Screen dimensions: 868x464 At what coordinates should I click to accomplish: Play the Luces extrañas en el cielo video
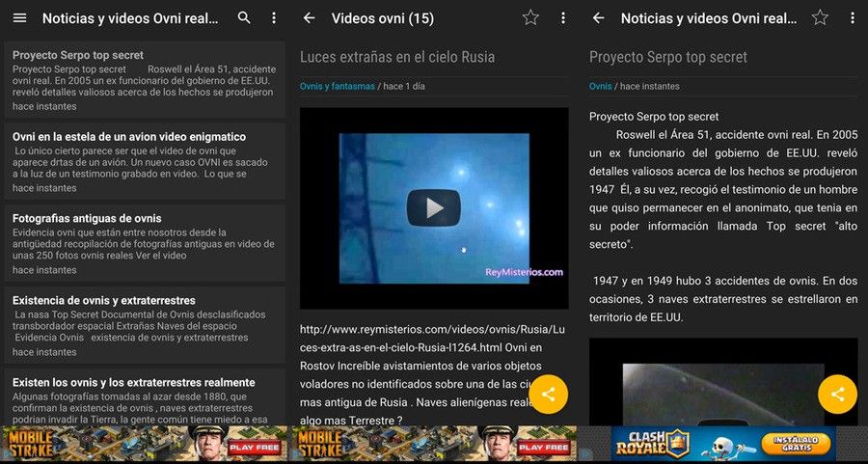coord(434,208)
